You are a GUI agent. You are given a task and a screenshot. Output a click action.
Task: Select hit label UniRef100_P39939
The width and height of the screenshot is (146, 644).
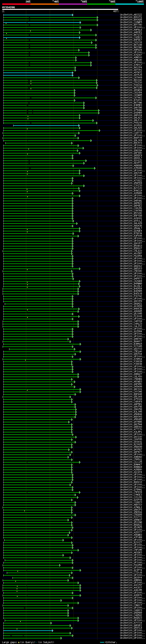131,361
